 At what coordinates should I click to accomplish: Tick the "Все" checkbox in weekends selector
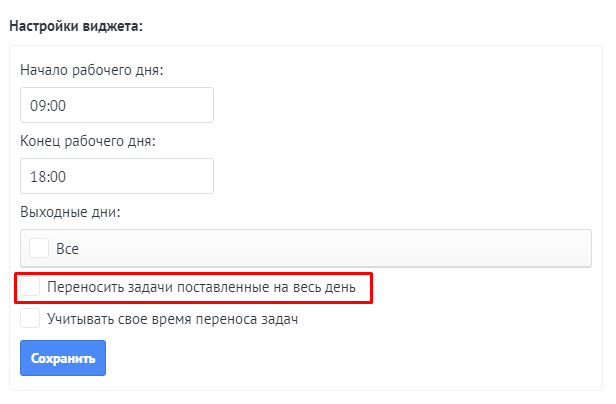pyautogui.click(x=39, y=248)
